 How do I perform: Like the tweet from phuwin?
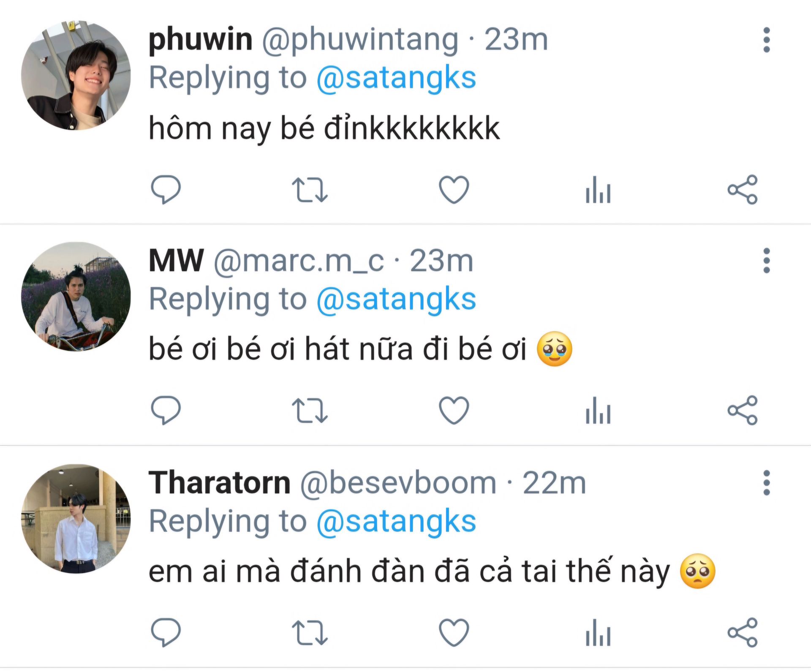coord(454,190)
